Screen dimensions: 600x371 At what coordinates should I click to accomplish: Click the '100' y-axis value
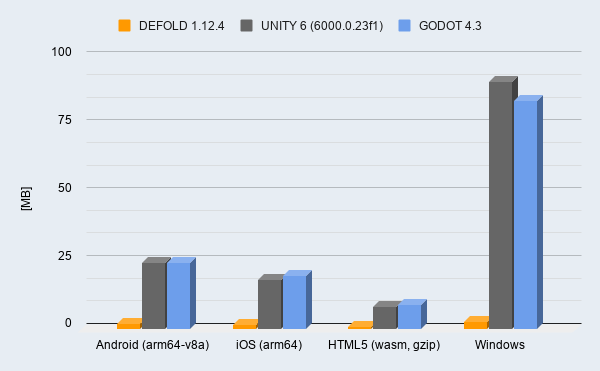click(x=62, y=52)
